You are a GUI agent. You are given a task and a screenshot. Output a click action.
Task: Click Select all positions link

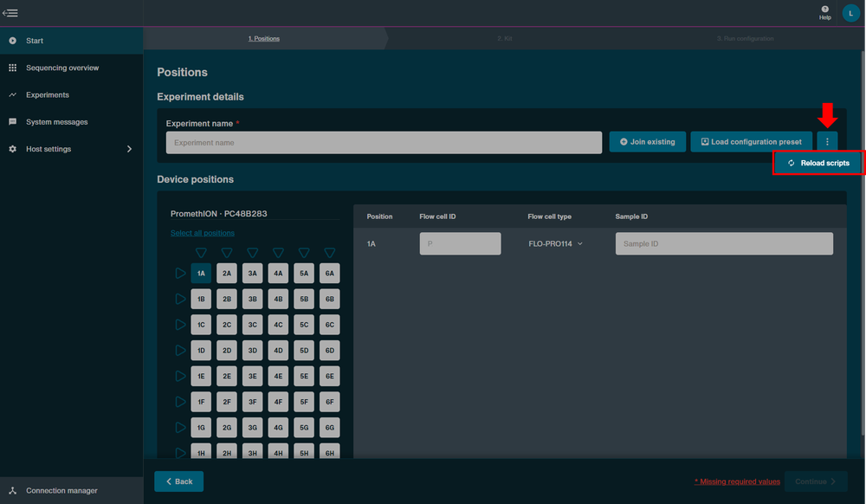(x=202, y=233)
